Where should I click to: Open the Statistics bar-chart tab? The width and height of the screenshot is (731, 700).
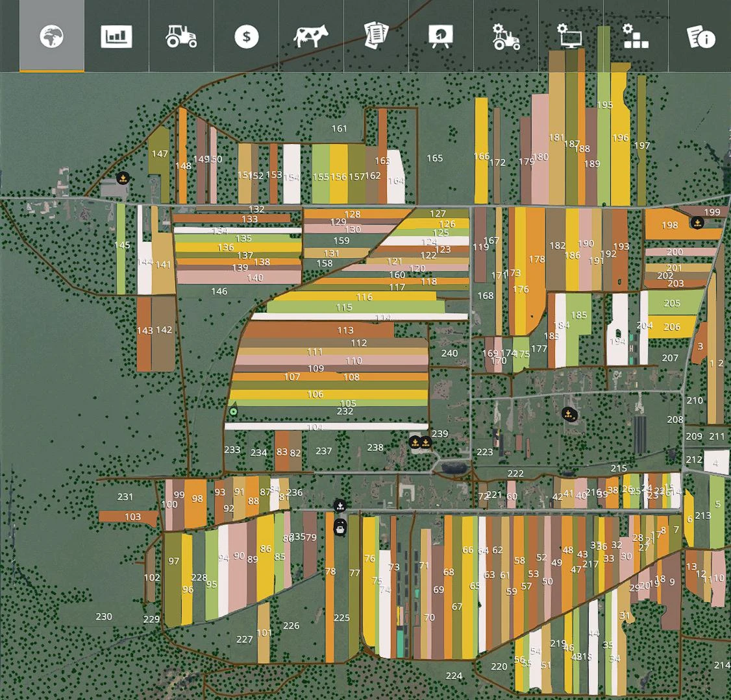pos(117,37)
